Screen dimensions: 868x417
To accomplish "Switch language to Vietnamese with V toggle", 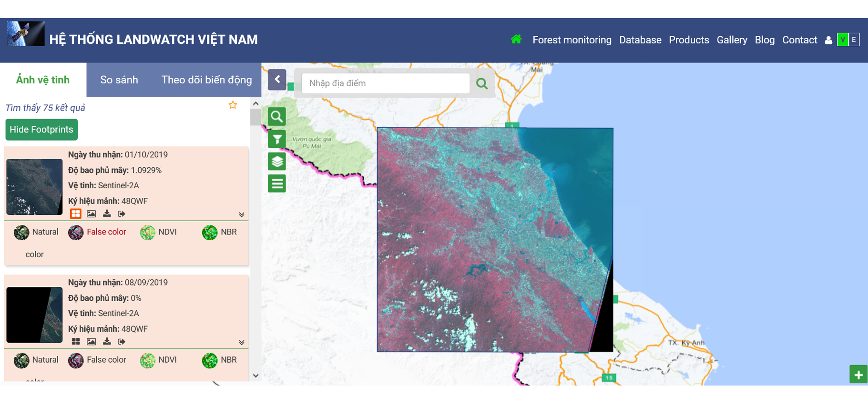I will pyautogui.click(x=843, y=40).
